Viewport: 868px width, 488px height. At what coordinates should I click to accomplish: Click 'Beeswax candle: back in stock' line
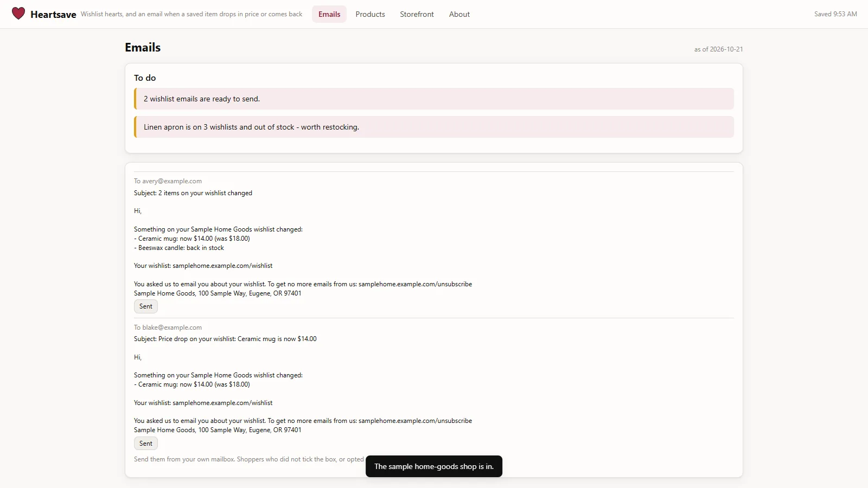point(179,248)
